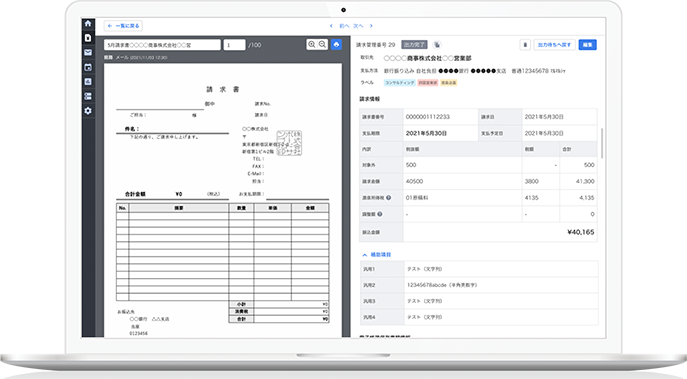Go back with 一覧に戻る button

point(123,26)
